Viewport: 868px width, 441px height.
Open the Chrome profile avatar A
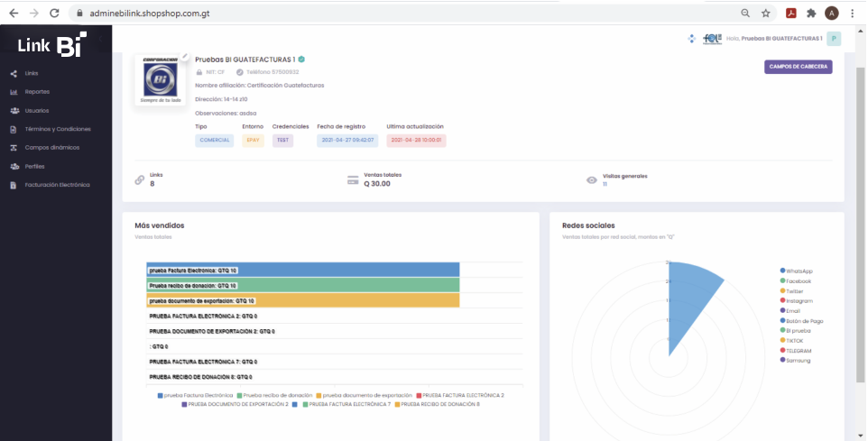[832, 14]
